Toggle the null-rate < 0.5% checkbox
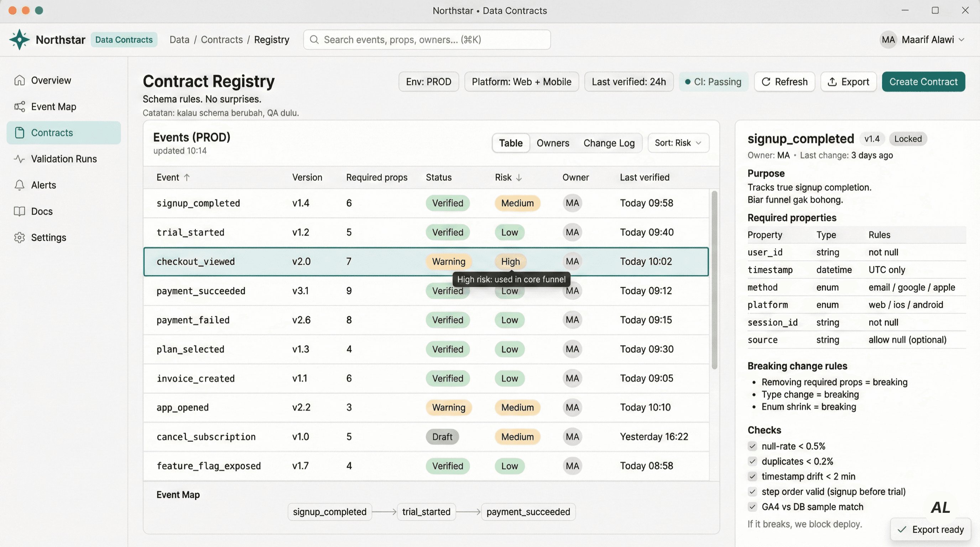The image size is (980, 547). tap(752, 446)
